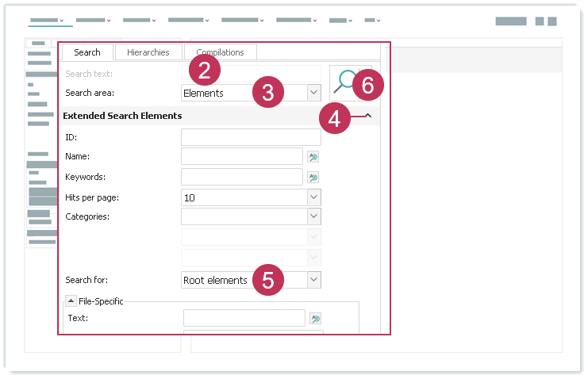The image size is (588, 379).
Task: Click the File-Specific Text input field
Action: tap(244, 319)
